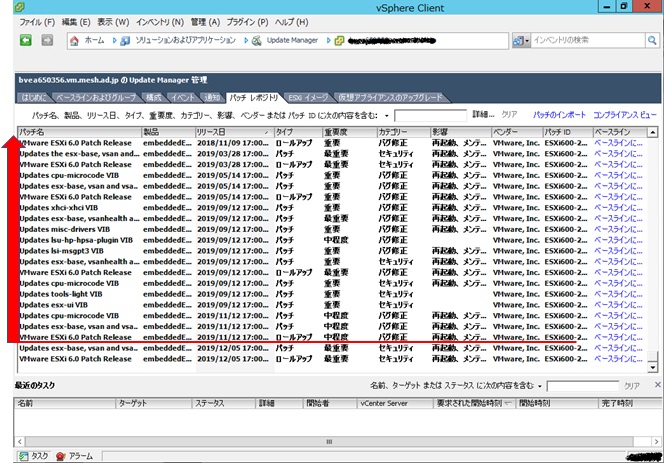Click the クリア button beside patch filter
The height and width of the screenshot is (463, 664).
tap(509, 115)
